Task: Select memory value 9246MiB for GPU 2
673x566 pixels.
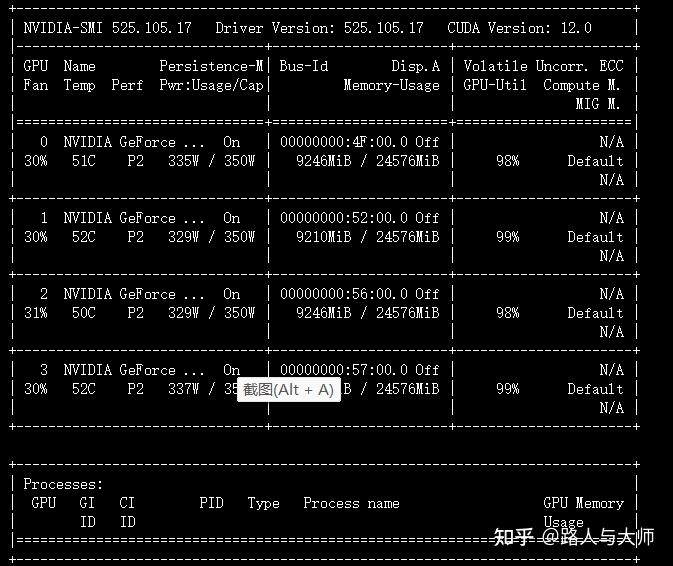Action: [324, 313]
